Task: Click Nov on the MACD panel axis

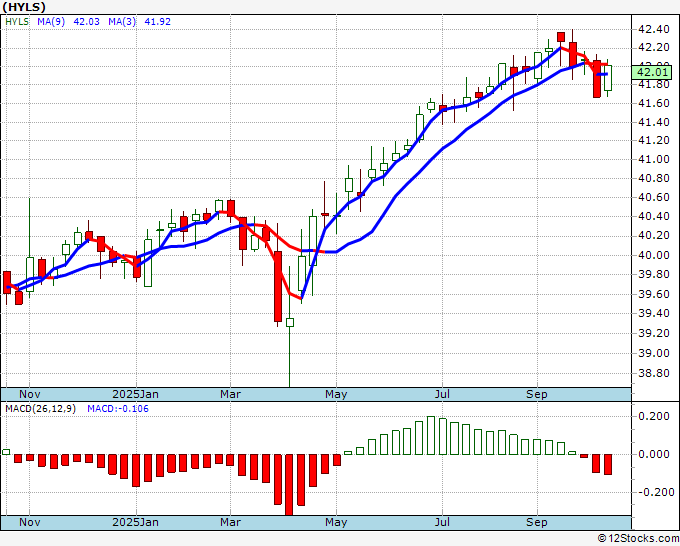Action: 29,522
